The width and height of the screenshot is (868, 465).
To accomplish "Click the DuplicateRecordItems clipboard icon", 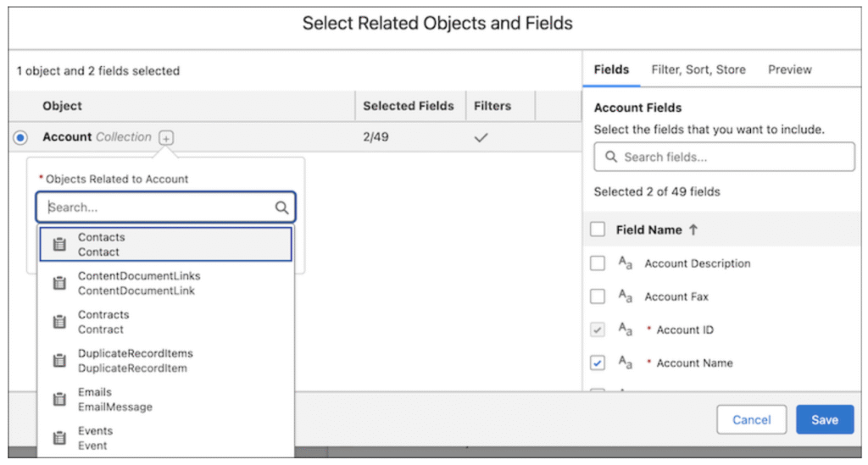I will coord(59,361).
